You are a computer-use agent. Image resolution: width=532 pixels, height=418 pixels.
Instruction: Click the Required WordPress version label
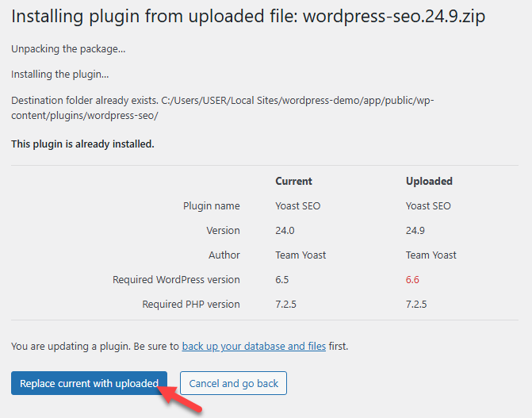tap(176, 280)
